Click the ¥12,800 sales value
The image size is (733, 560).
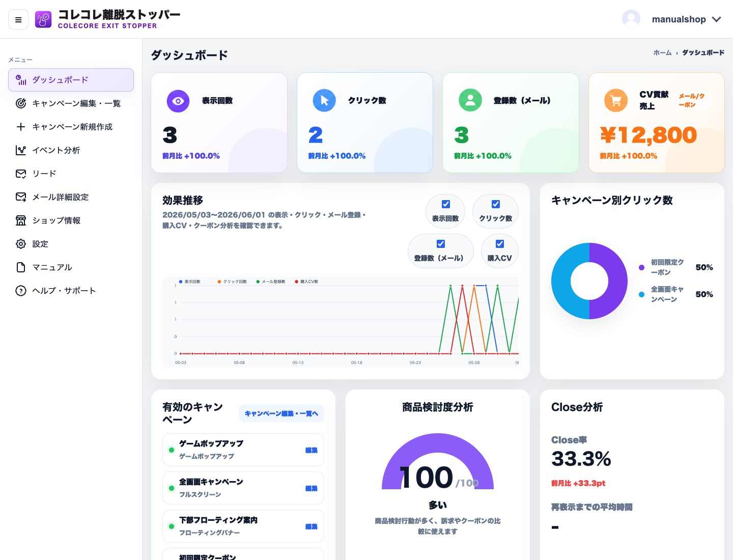click(x=648, y=135)
